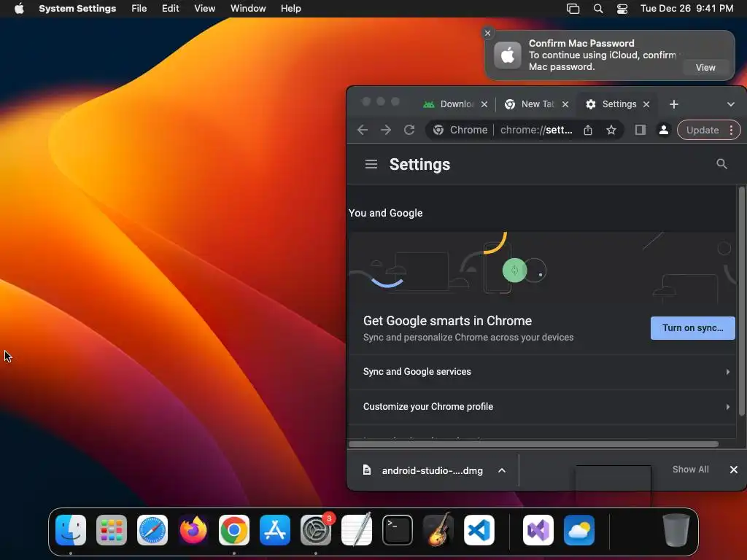Viewport: 747px width, 560px height.
Task: Click the date and time in menu bar
Action: tap(686, 9)
